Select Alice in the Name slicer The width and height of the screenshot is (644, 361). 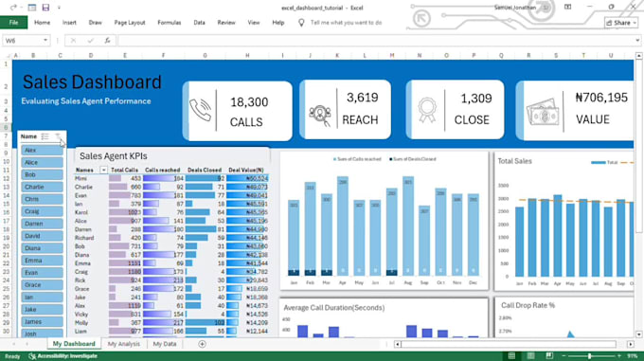tap(42, 162)
